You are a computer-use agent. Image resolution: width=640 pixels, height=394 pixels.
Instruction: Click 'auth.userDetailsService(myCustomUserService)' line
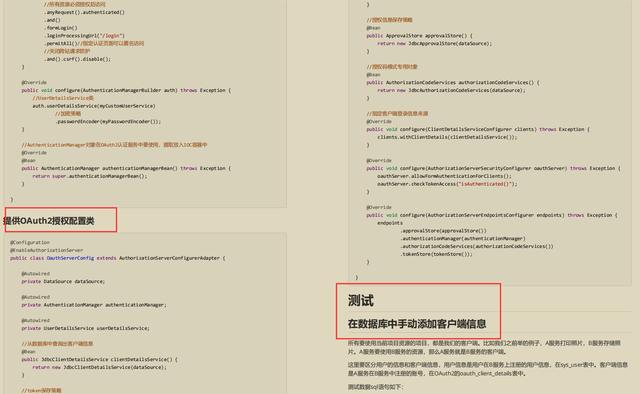pos(94,106)
